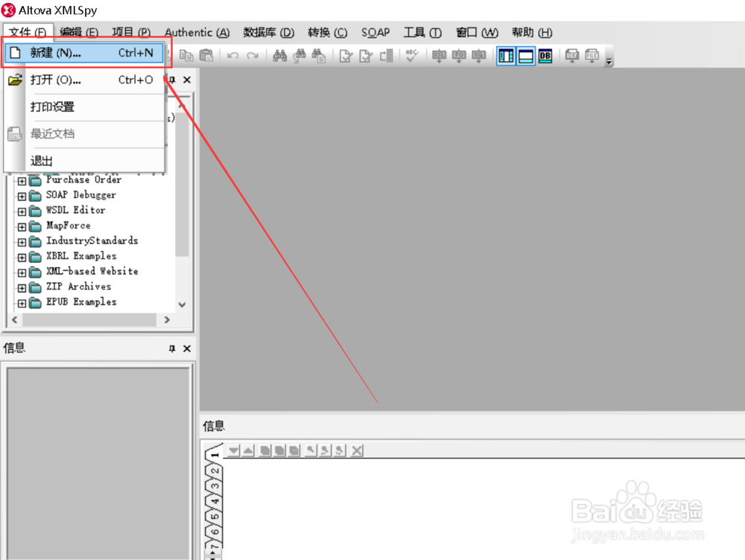The image size is (745, 560).
Task: Choose 新建 (N)... from the file menu
Action: 85,53
